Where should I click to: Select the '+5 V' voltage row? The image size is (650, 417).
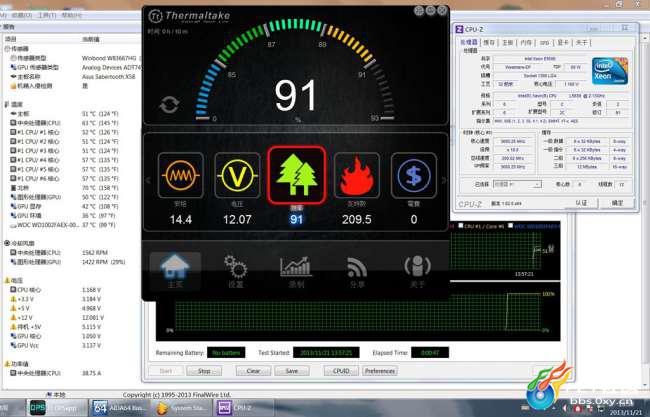[70, 308]
